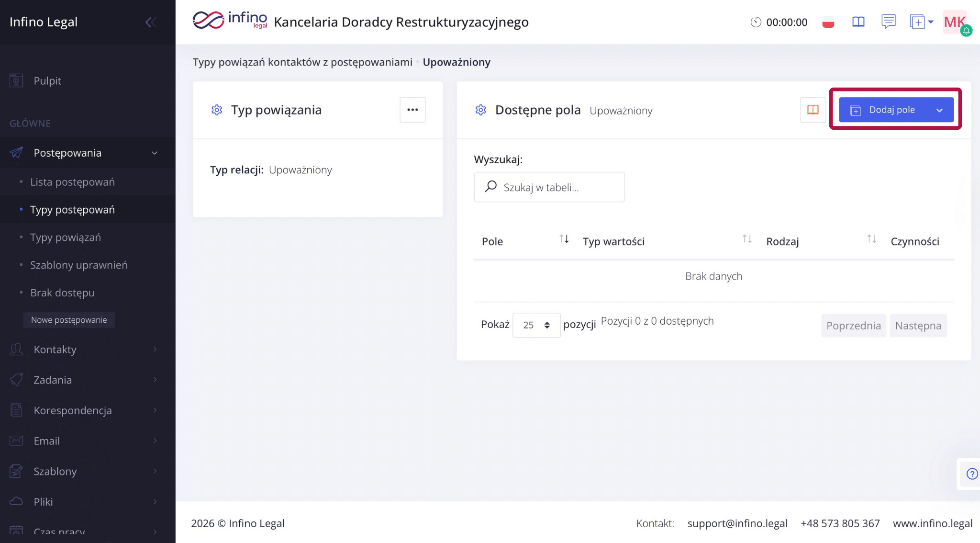Click the question mark help widget
Image resolution: width=980 pixels, height=543 pixels.
coord(972,474)
